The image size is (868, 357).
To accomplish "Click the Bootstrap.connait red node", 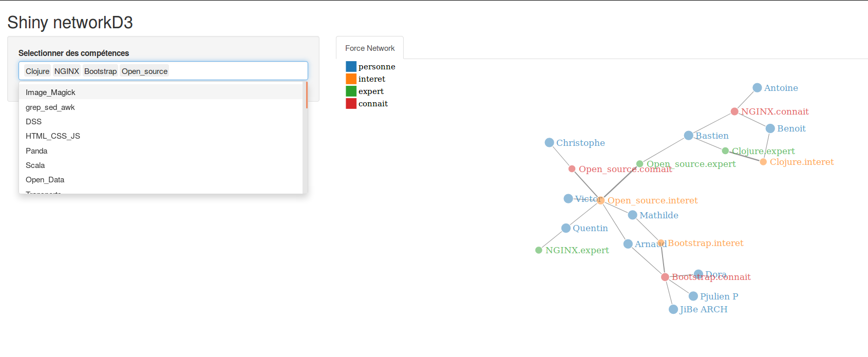I will click(665, 277).
